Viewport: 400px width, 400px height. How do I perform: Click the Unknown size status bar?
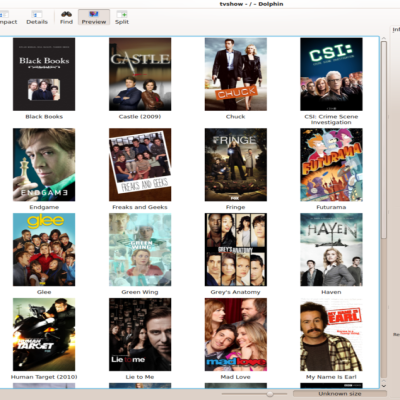pos(340,394)
